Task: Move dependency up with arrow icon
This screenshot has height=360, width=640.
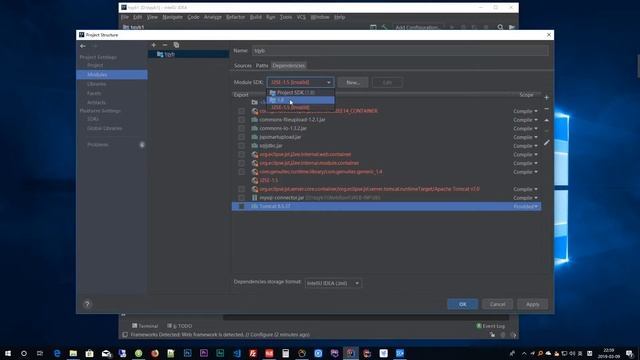Action: (546, 120)
